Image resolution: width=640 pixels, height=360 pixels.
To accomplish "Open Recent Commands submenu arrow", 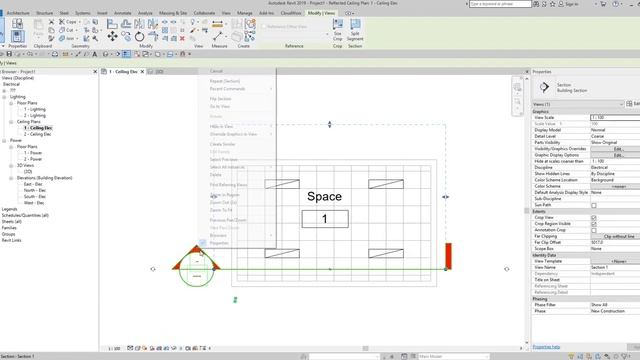I will point(271,89).
